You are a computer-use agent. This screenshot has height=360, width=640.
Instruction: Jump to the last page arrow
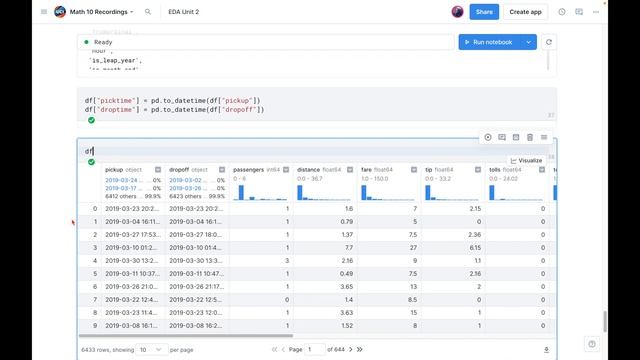(x=360, y=350)
